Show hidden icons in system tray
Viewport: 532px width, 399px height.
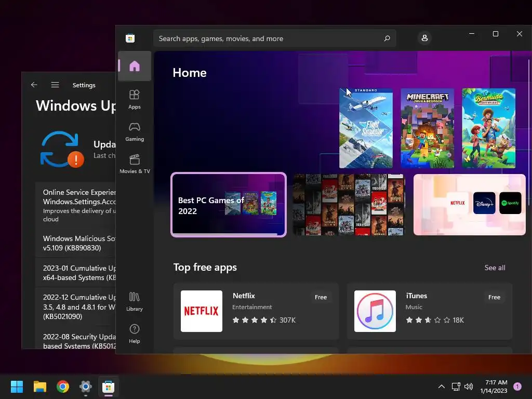click(x=442, y=387)
